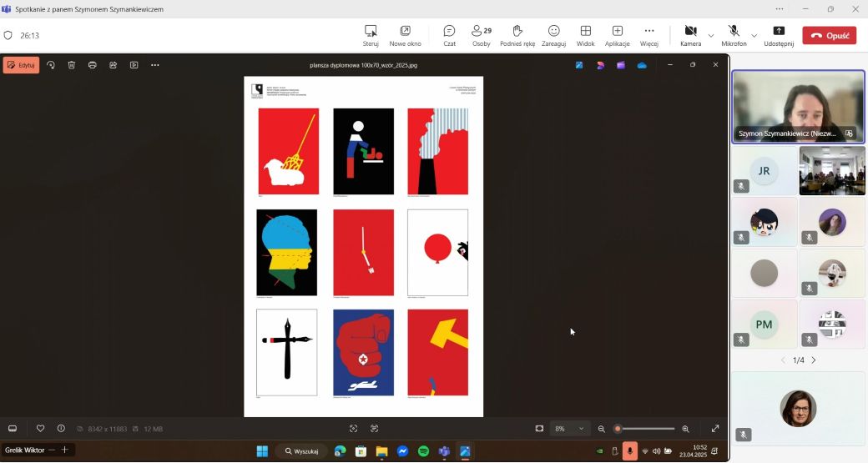Click the Podnieś rękę hand icon
The image size is (868, 463).
(517, 34)
